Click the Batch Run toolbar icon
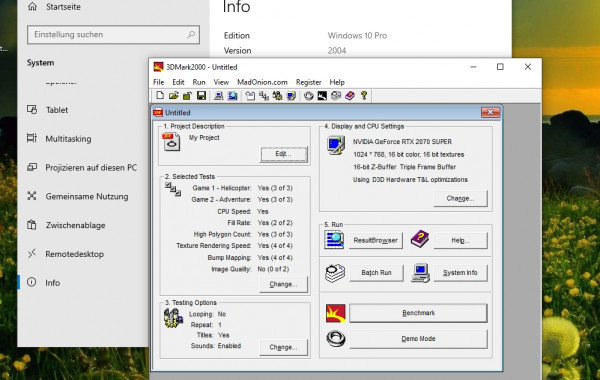600x380 pixels. [x=336, y=95]
